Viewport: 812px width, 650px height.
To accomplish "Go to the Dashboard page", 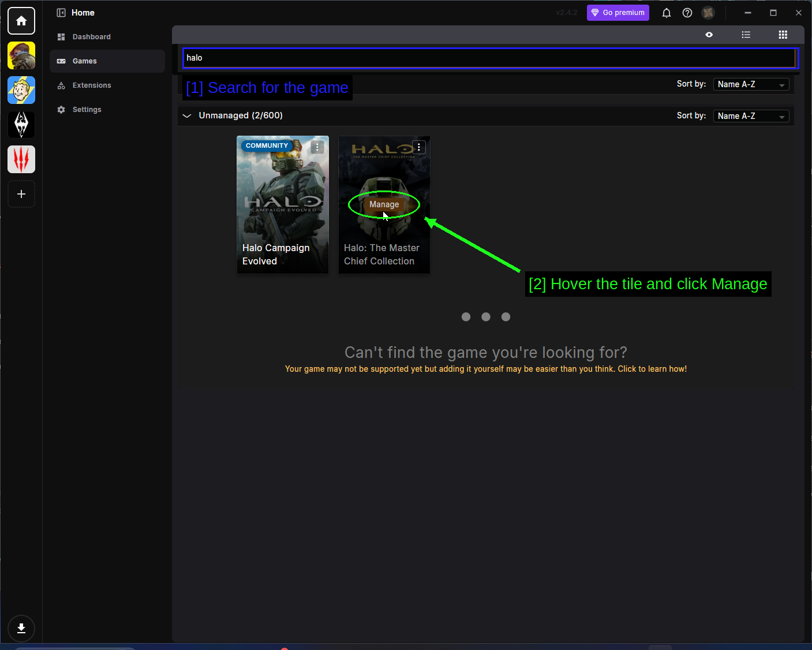I will click(107, 37).
